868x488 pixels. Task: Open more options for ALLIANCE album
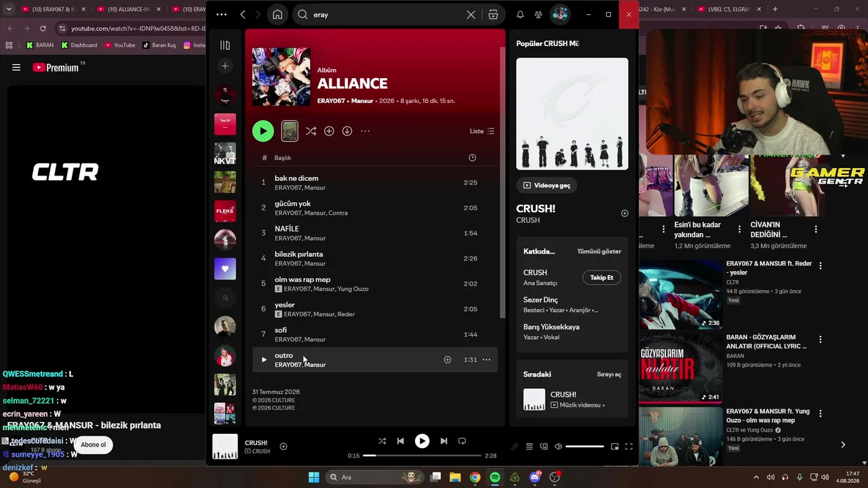(x=365, y=131)
